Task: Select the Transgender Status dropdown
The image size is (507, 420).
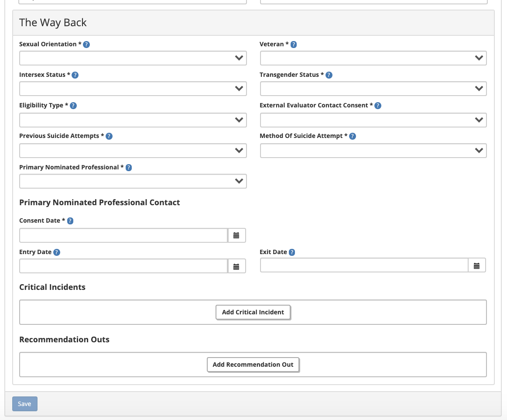Action: tap(373, 89)
